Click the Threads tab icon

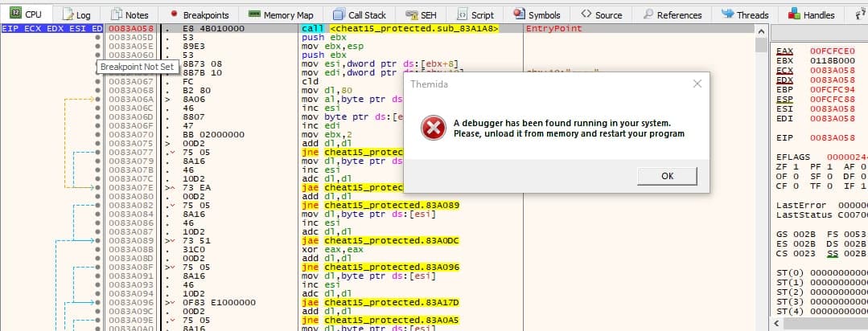coord(728,14)
